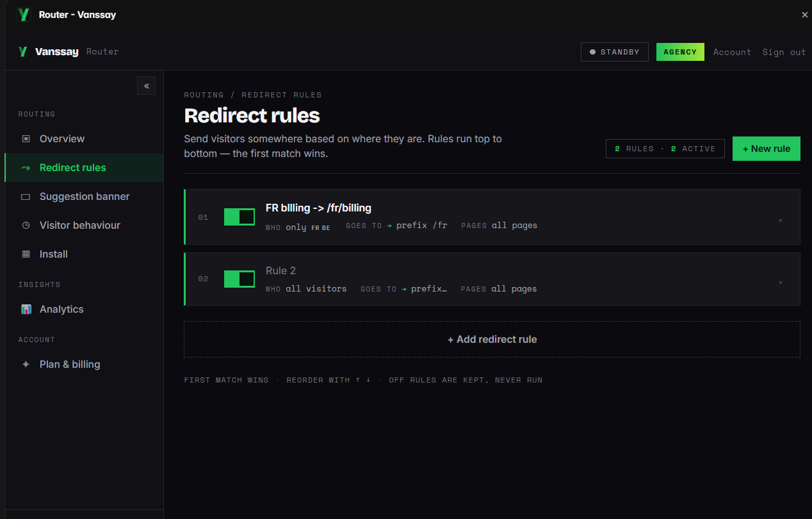
Task: Toggle off Rule 2 switch
Action: coord(240,279)
